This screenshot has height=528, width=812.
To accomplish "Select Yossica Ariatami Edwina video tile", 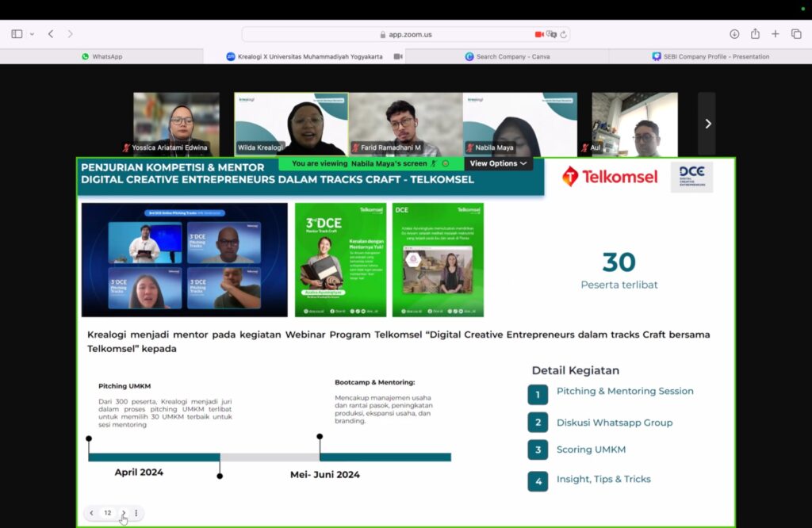I will click(176, 124).
